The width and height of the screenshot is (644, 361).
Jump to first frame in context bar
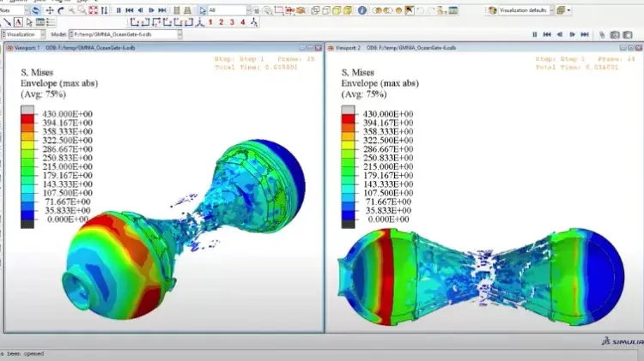pos(547,35)
